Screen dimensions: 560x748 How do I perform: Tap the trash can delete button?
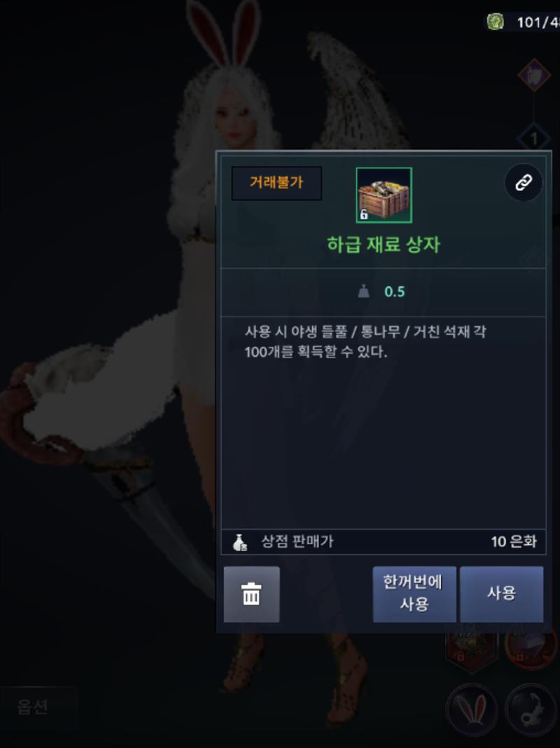[251, 594]
